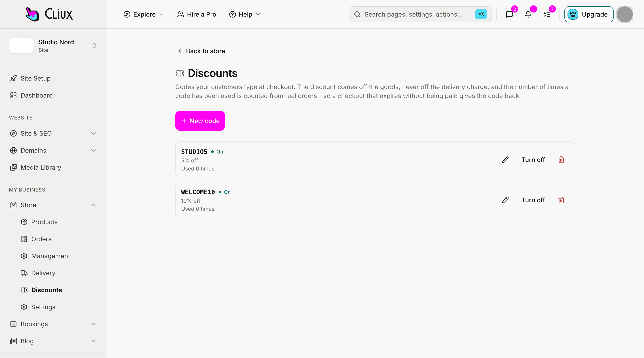Click the WELCOME10 On status
Viewport: 644px width, 358px height.
click(225, 192)
